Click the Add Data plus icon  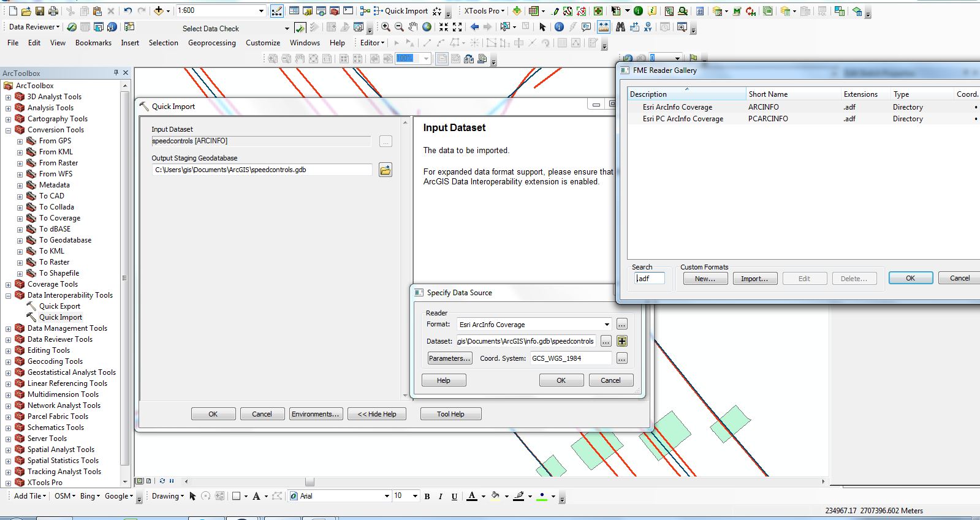159,11
